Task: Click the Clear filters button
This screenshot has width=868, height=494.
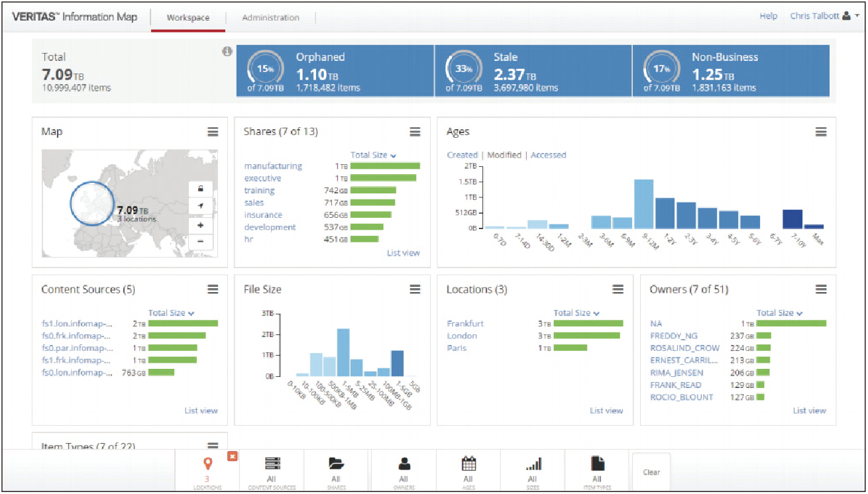Action: pos(651,472)
